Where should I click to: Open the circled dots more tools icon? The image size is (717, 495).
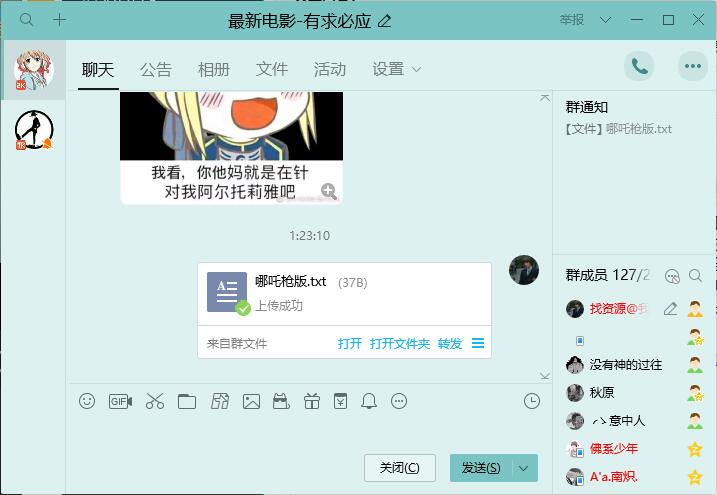[399, 401]
